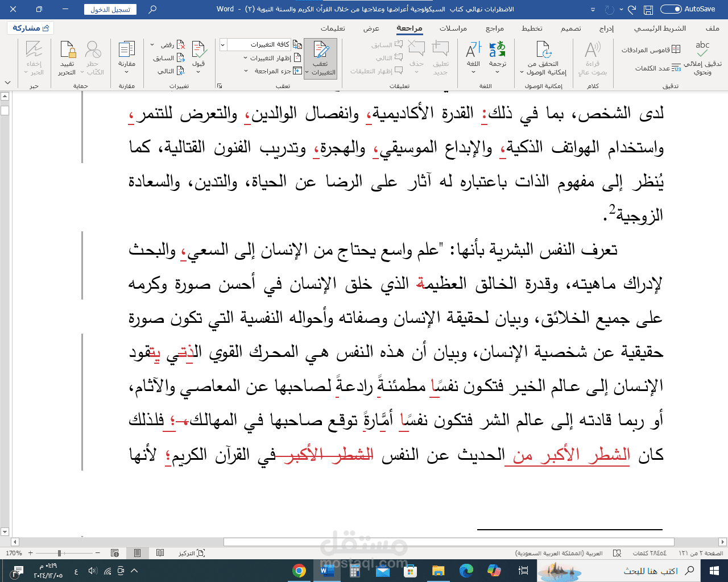Click the word count (٢٨٤٥٤ كلمات) in status bar
Image resolution: width=728 pixels, height=582 pixels.
[650, 552]
